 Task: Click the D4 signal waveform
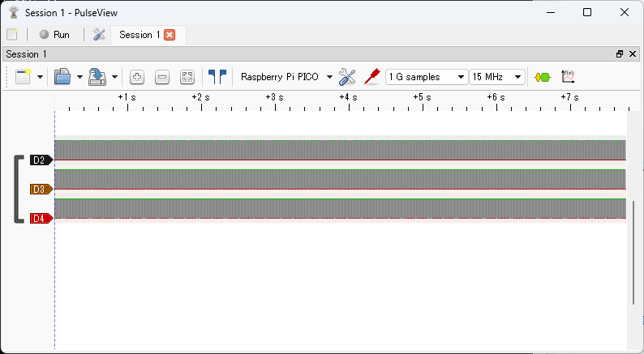[340, 208]
